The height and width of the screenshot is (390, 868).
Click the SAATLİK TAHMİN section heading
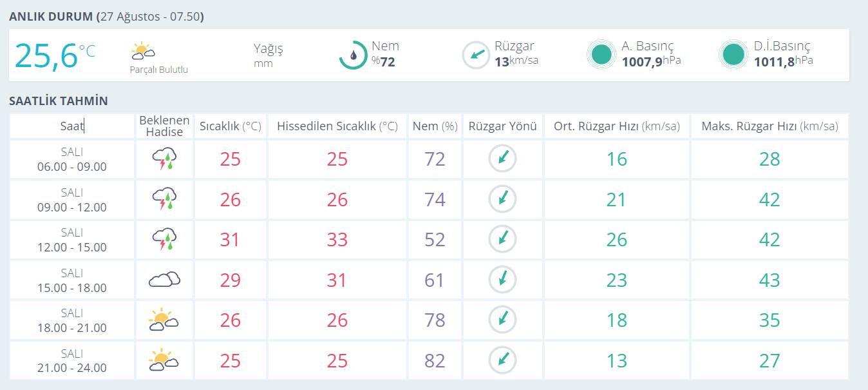[x=59, y=101]
